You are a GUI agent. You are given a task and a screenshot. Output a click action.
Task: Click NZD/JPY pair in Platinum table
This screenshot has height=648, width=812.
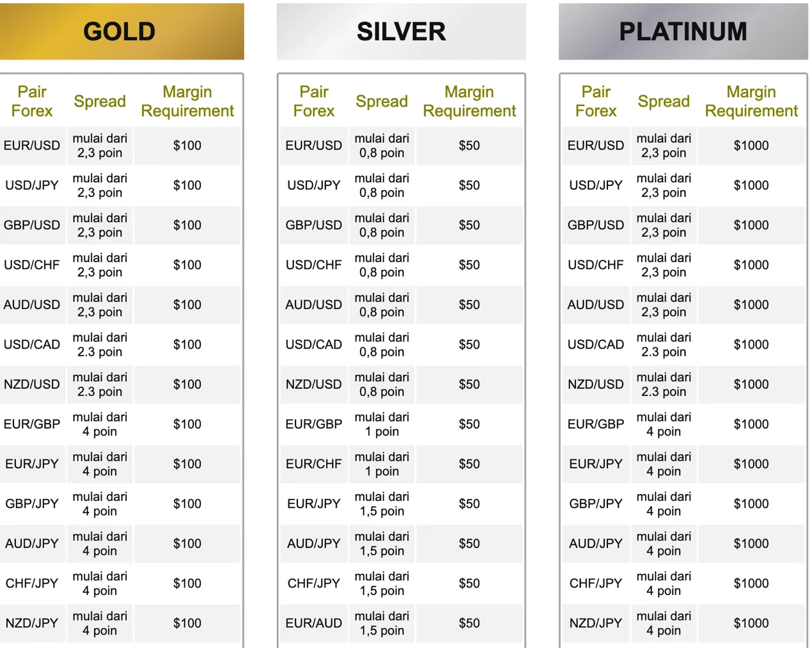596,623
